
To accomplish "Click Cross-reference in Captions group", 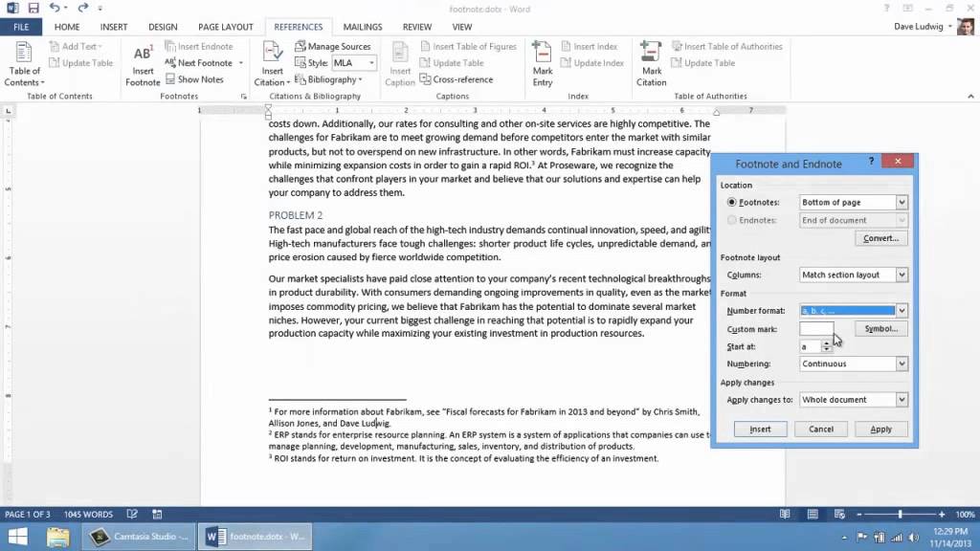I will tap(457, 79).
